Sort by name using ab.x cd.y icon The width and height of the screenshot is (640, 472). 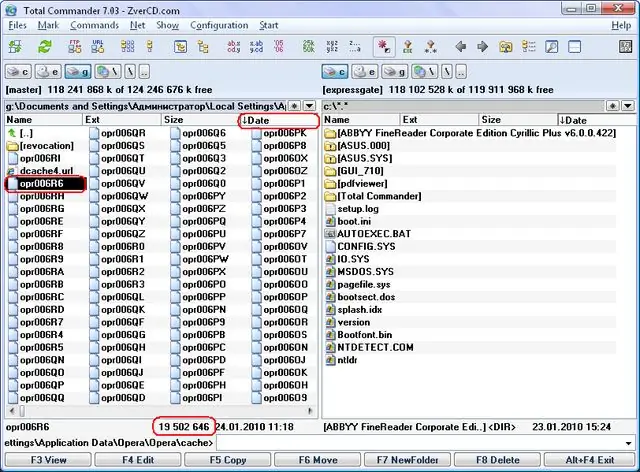click(233, 47)
